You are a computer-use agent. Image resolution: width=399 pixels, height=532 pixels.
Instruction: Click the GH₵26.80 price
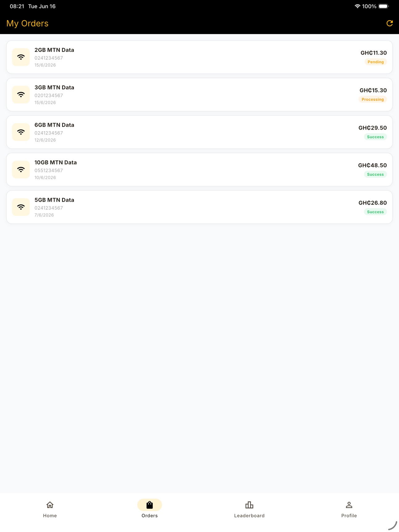[x=372, y=203]
